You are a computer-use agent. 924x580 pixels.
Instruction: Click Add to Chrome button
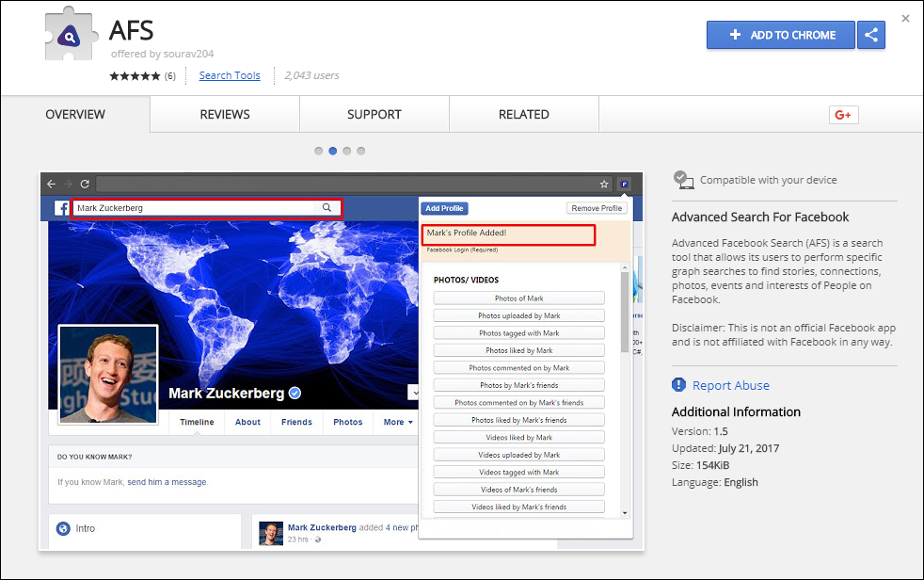pyautogui.click(x=781, y=35)
